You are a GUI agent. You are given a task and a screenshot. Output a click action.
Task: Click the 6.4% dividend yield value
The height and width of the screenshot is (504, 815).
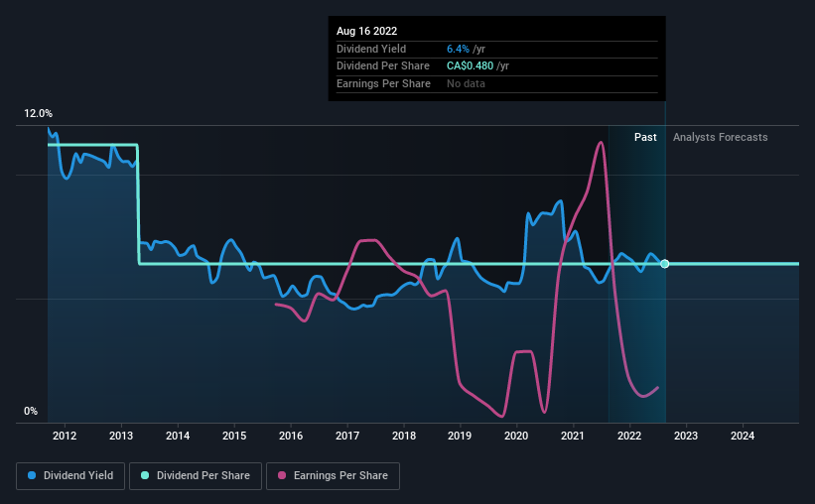tap(458, 49)
